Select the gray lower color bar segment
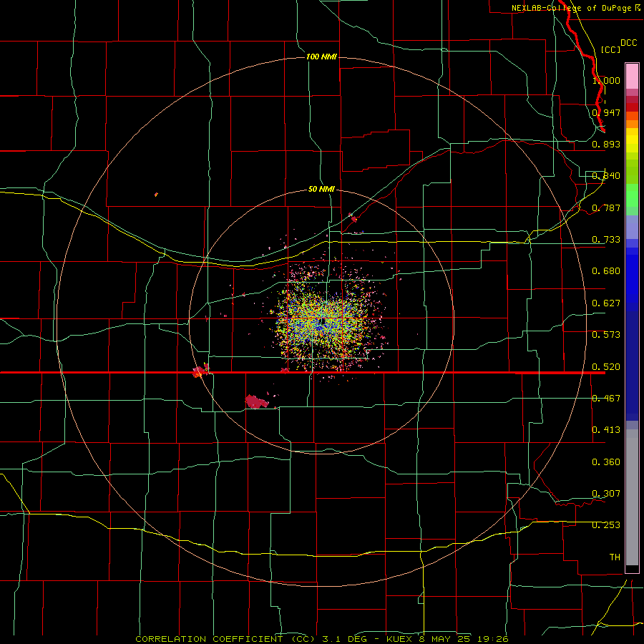Image resolution: width=644 pixels, height=644 pixels. (632, 497)
